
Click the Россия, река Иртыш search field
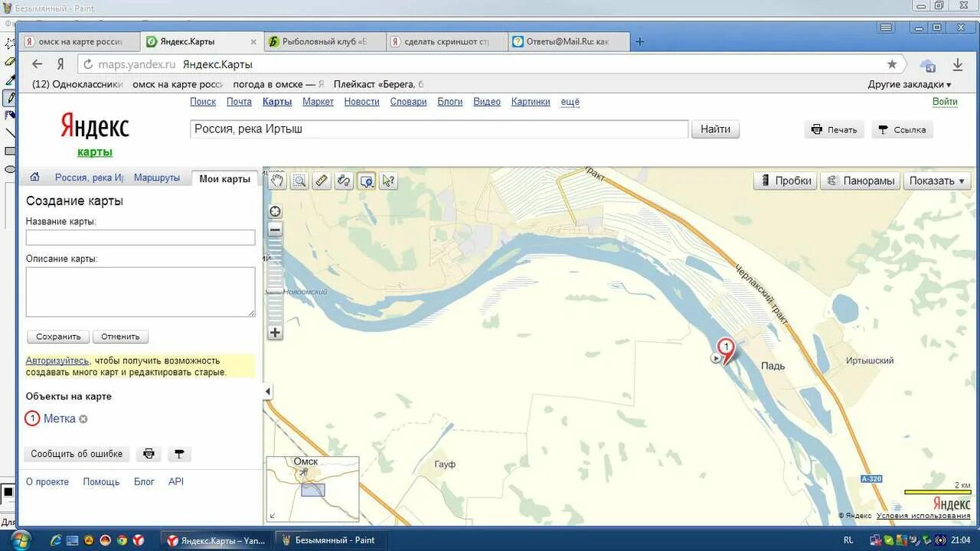[439, 129]
